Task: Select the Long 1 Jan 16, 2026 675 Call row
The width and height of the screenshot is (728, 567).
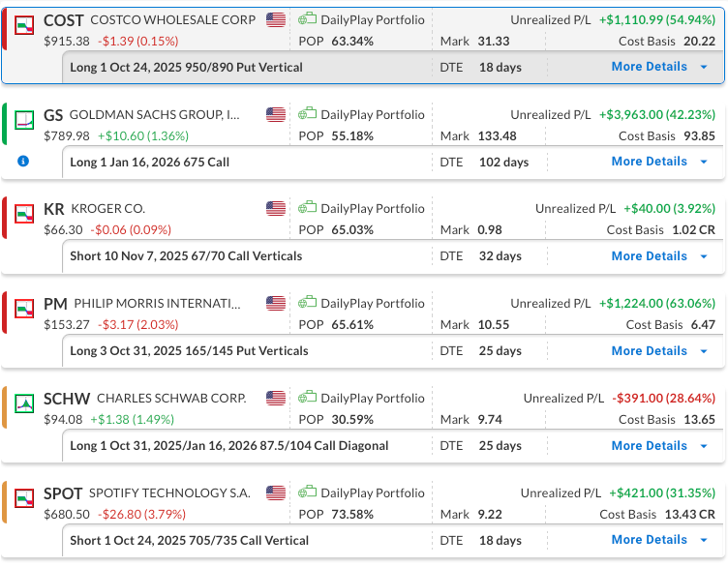Action: 150,163
